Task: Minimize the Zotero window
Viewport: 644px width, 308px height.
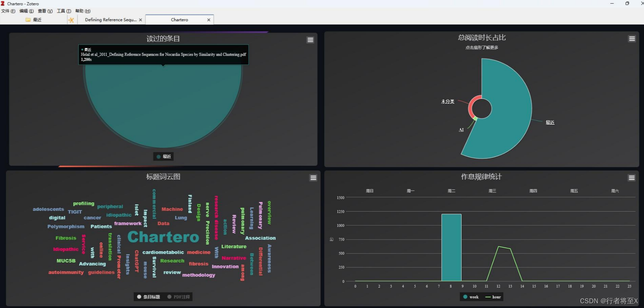Action: click(612, 3)
